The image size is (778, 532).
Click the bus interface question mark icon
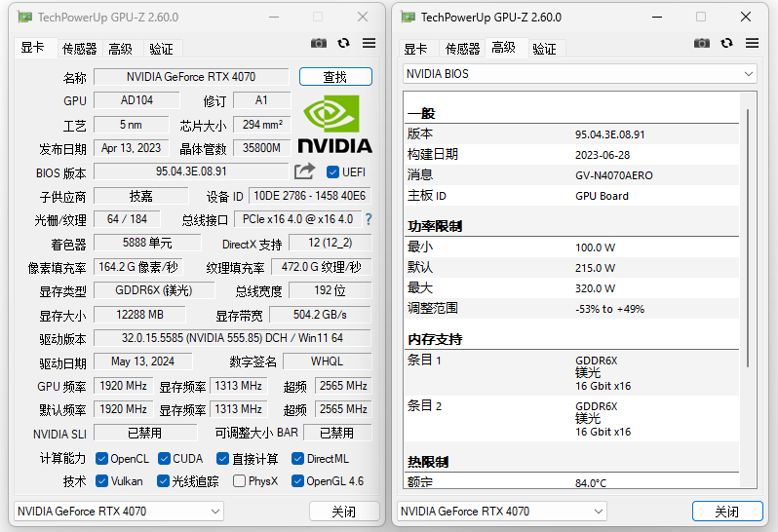tap(369, 219)
